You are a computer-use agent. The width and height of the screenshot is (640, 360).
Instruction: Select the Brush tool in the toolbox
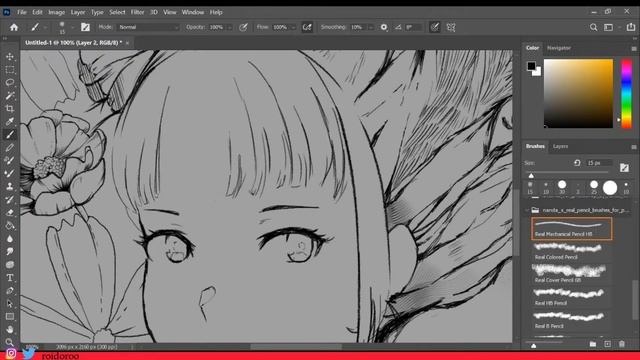[x=10, y=134]
